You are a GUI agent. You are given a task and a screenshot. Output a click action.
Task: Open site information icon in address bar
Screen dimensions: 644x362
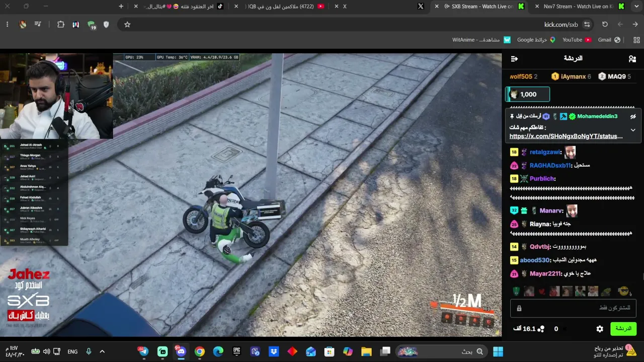587,25
